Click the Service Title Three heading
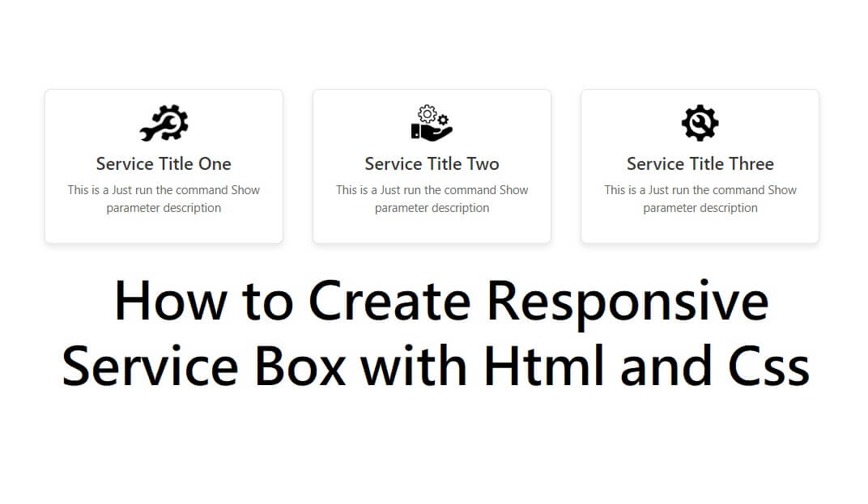 pos(700,164)
